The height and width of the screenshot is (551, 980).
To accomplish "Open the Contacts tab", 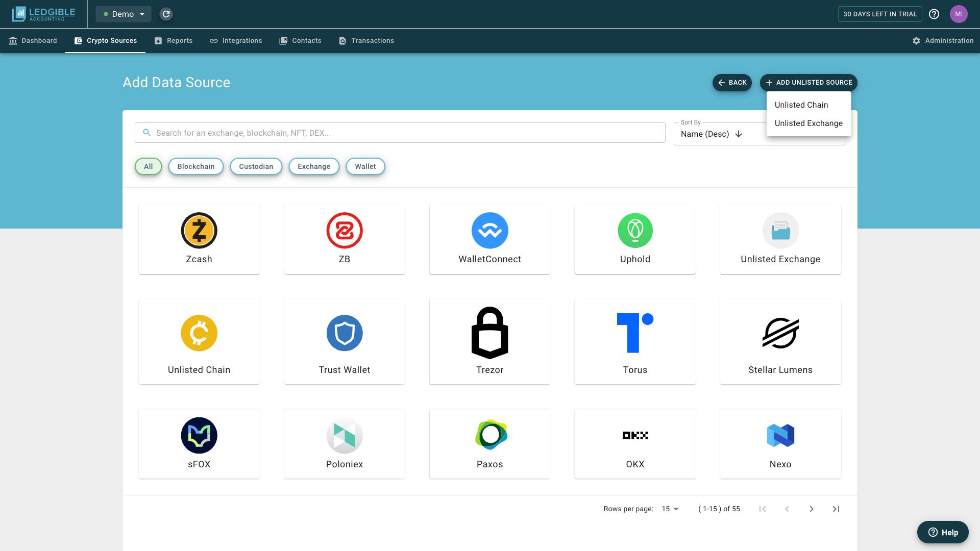I will (x=301, y=40).
